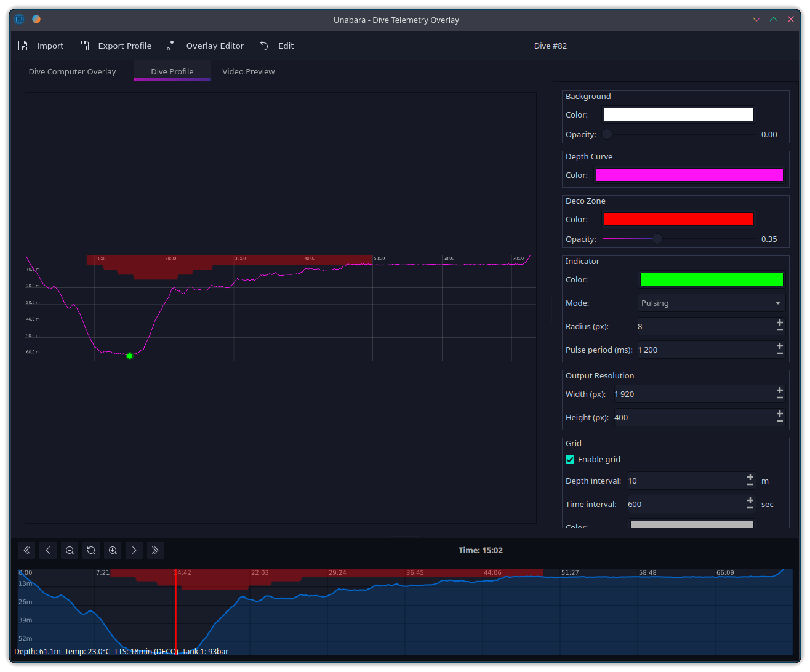Step forward with the next arrow icon
This screenshot has height=672, width=810.
(x=134, y=550)
